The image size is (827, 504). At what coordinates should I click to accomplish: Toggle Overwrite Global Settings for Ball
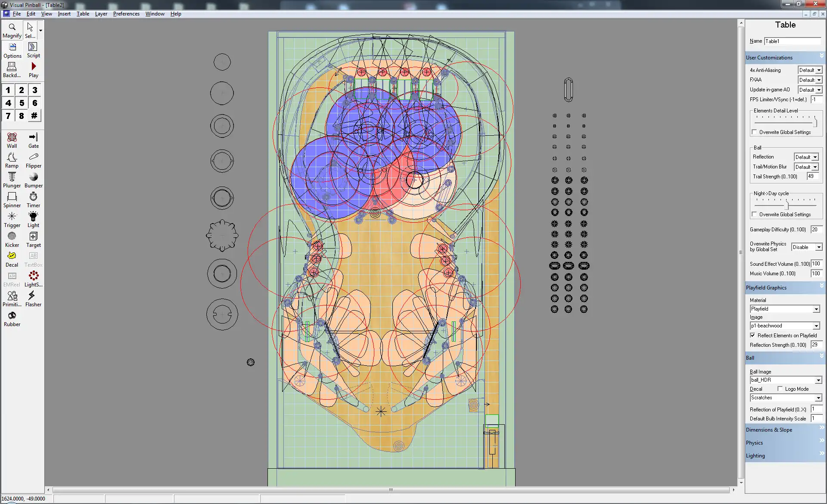coord(754,132)
